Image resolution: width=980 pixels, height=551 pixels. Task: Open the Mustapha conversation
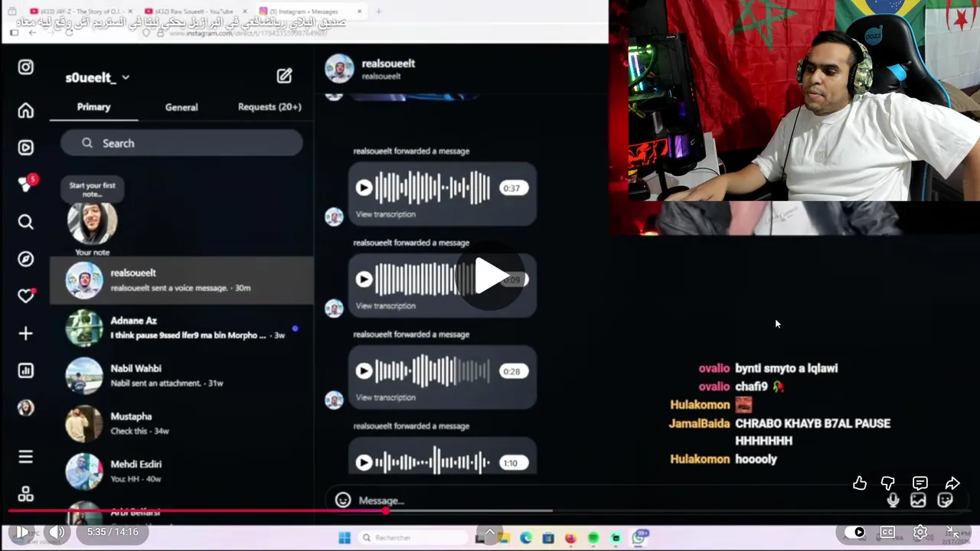[x=181, y=423]
